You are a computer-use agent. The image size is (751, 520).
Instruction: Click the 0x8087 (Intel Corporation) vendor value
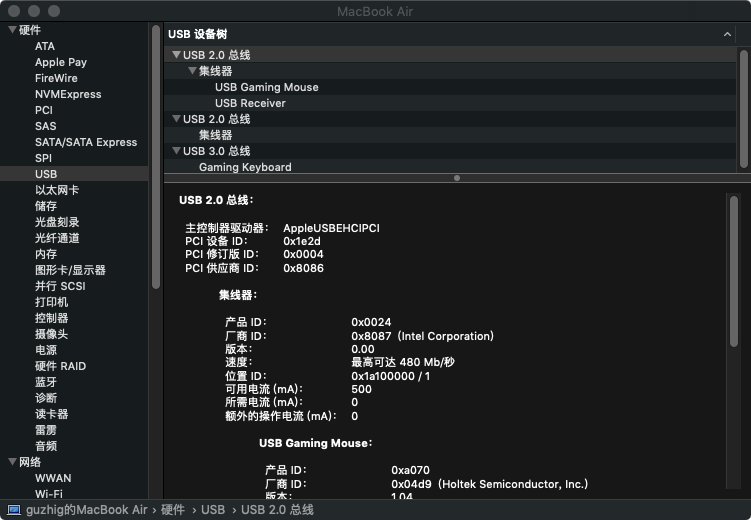[422, 336]
